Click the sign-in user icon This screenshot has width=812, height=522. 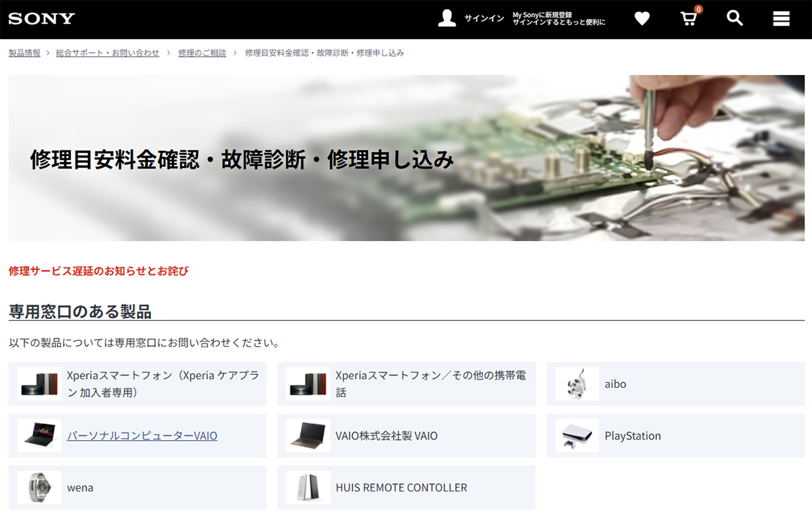(447, 18)
